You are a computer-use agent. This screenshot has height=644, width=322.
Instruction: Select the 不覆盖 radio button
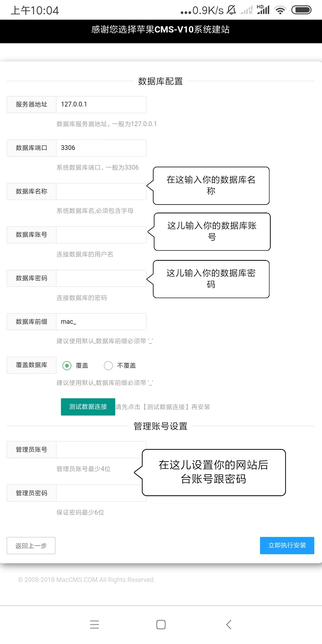pyautogui.click(x=109, y=365)
